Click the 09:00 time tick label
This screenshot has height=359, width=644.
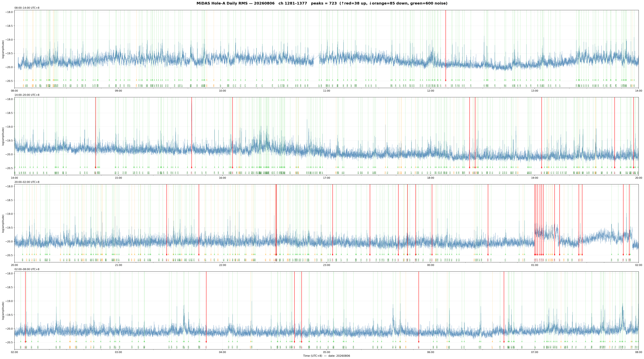pos(119,91)
